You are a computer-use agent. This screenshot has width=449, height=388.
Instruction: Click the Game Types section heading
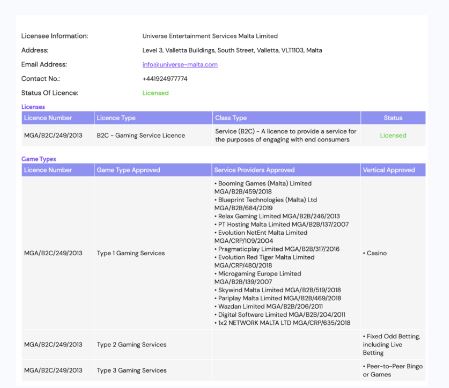pos(39,159)
